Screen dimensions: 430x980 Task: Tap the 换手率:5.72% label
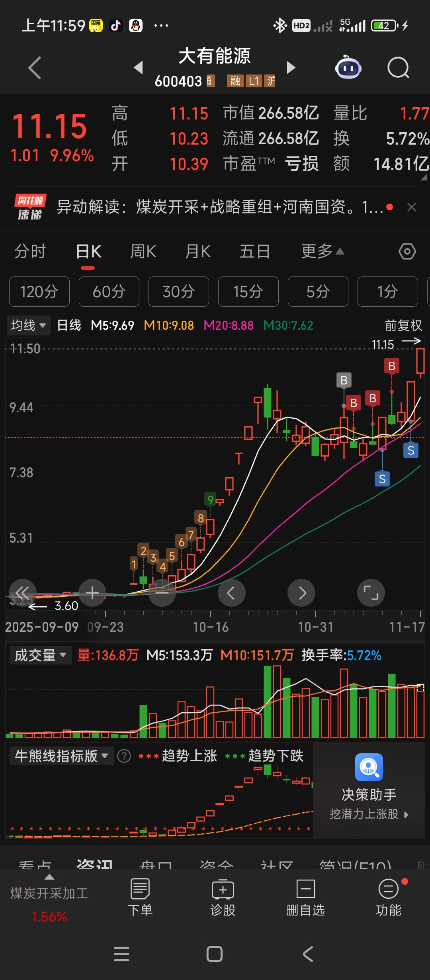pyautogui.click(x=342, y=655)
